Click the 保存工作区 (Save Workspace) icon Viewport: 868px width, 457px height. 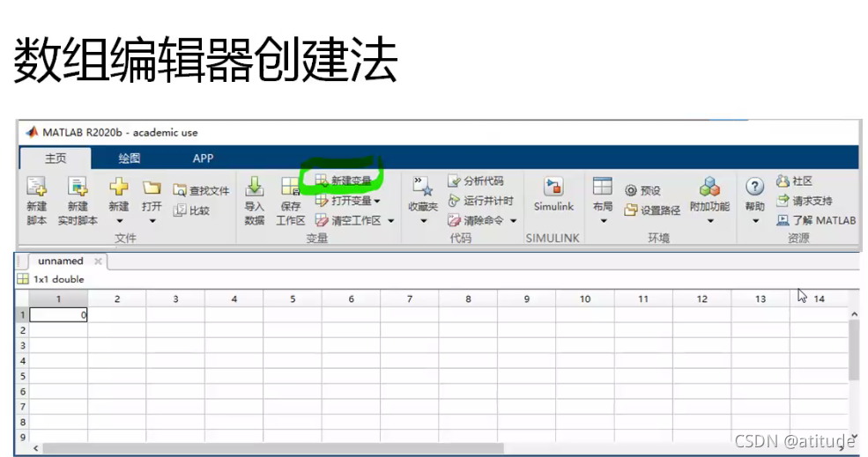pos(290,187)
